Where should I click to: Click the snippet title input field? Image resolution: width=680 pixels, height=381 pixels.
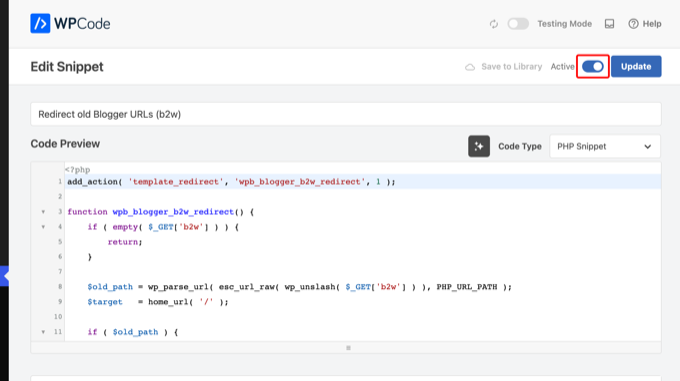pos(346,114)
